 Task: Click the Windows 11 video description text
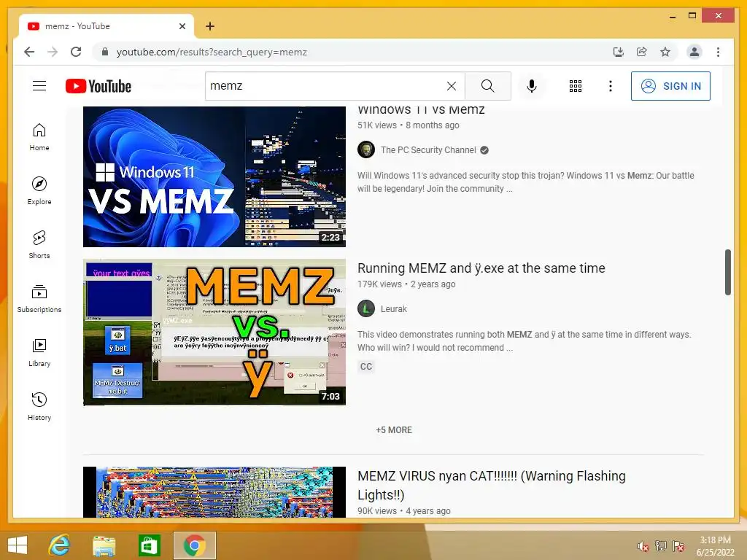click(525, 182)
